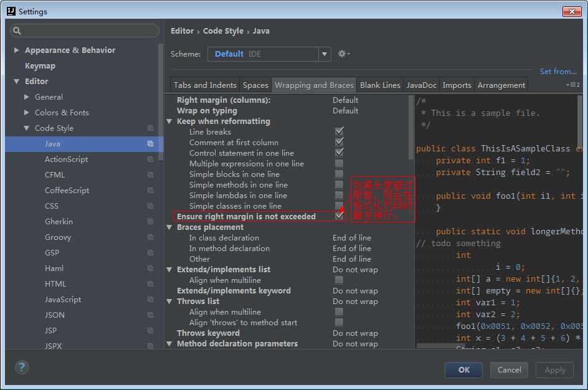Click the search magnifier icon
588x390 pixels.
[x=17, y=31]
